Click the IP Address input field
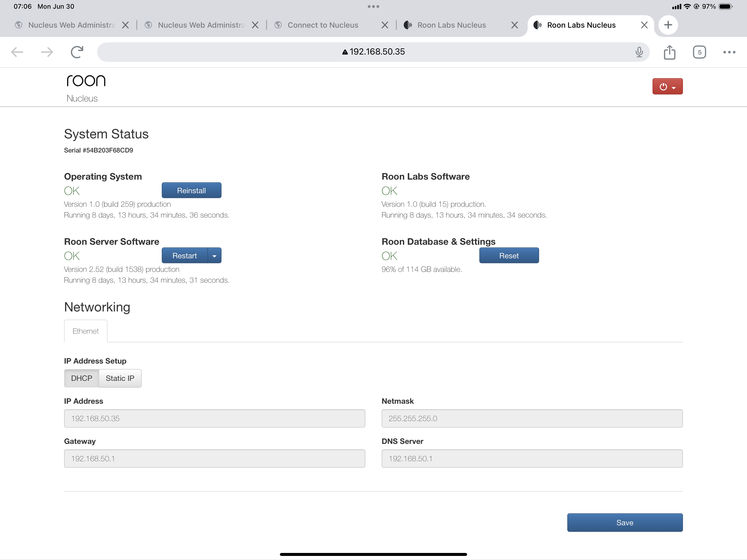This screenshot has height=560, width=747. 214,419
